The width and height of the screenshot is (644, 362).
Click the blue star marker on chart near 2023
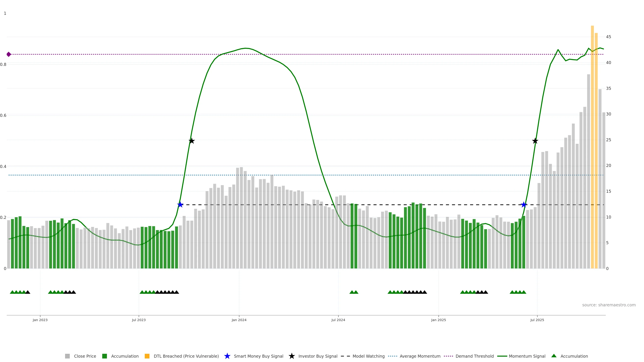180,205
